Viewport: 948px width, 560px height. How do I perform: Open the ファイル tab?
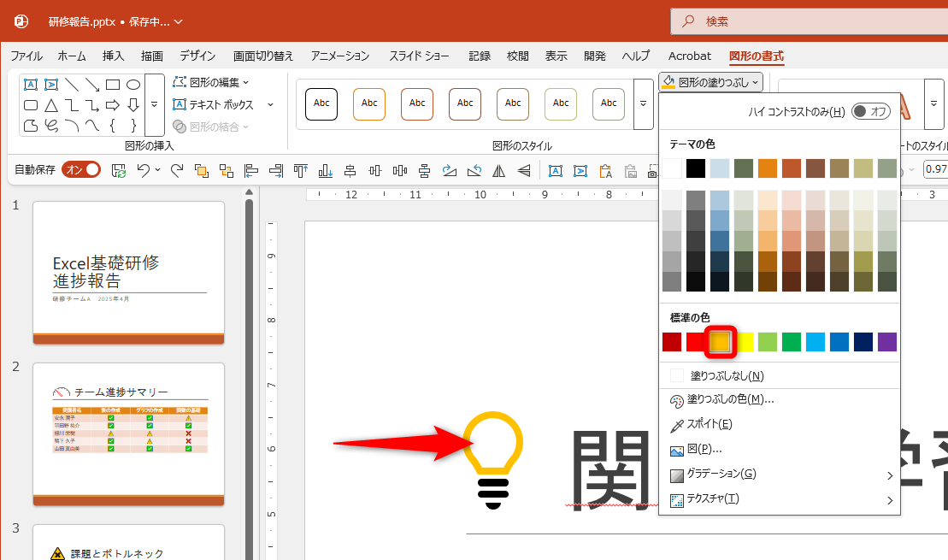point(26,56)
